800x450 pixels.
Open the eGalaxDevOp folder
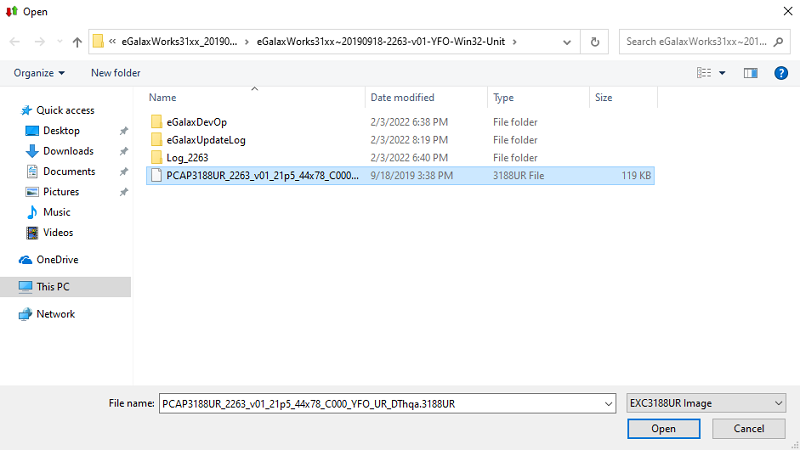coord(197,122)
